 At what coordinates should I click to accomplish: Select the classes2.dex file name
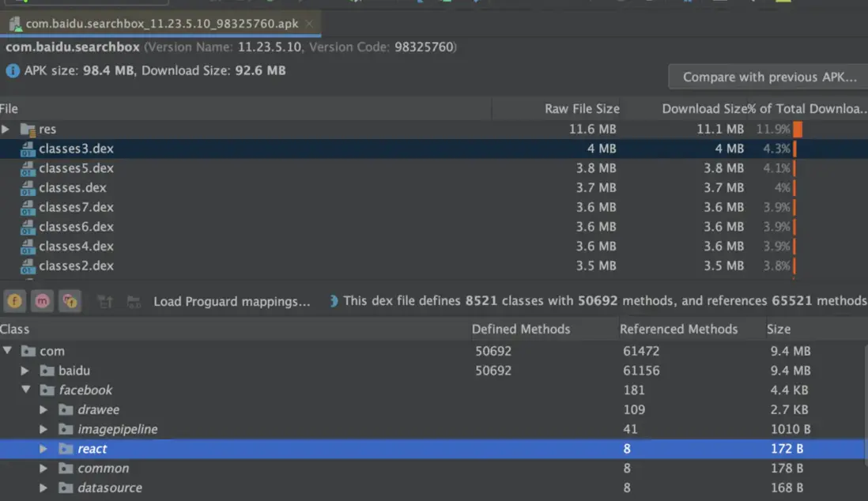(x=76, y=266)
